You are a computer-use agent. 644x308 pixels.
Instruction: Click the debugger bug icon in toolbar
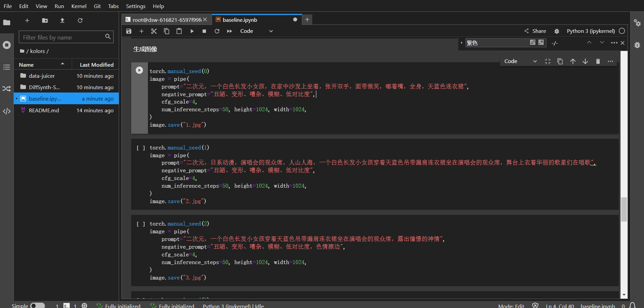click(x=557, y=31)
